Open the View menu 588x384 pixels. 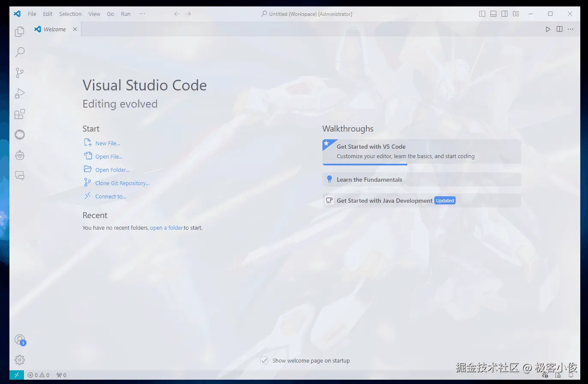click(x=94, y=14)
